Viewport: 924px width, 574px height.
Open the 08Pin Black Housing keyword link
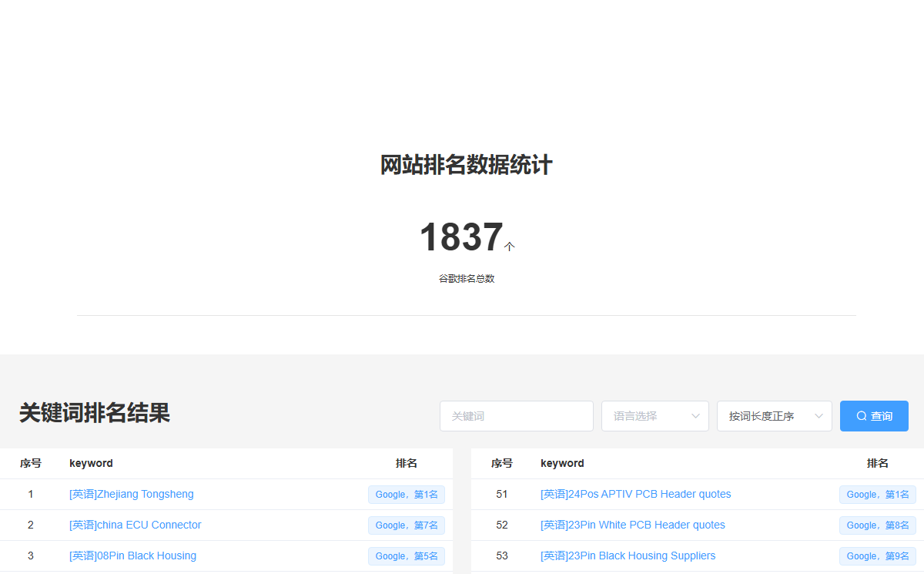click(132, 556)
